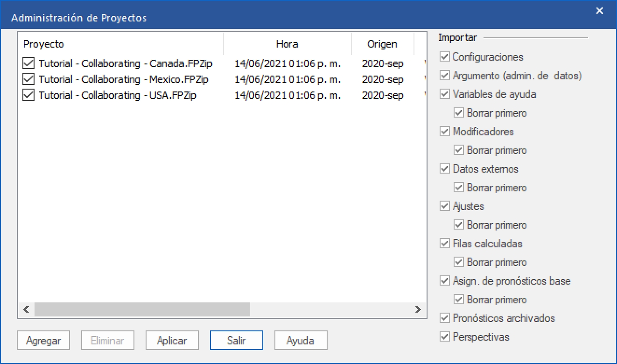Sort by the Hora column header

tap(287, 44)
